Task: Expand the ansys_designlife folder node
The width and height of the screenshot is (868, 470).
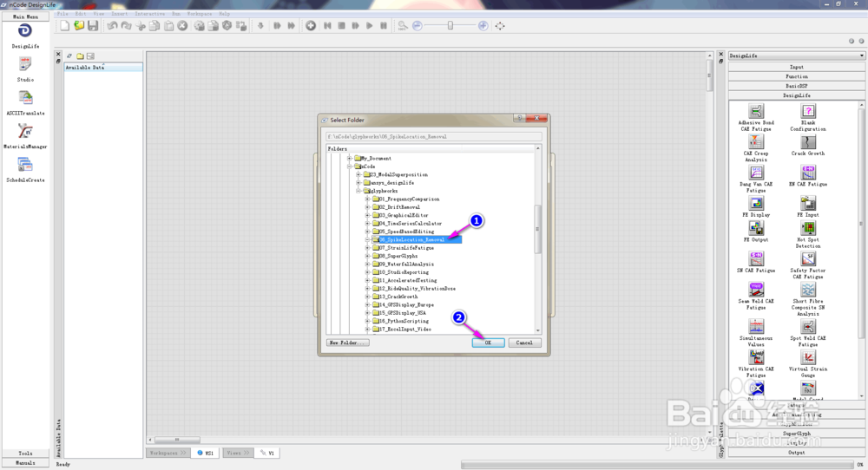Action: (358, 182)
